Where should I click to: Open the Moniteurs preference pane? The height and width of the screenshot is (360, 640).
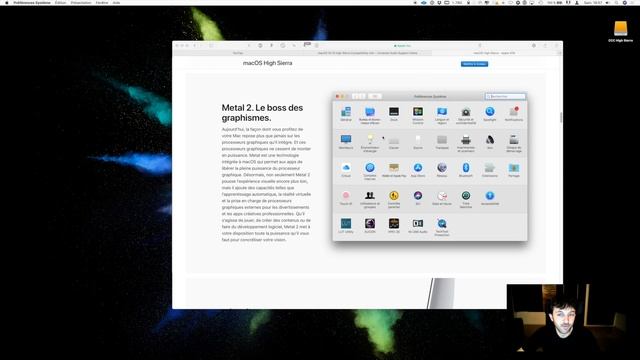point(346,142)
